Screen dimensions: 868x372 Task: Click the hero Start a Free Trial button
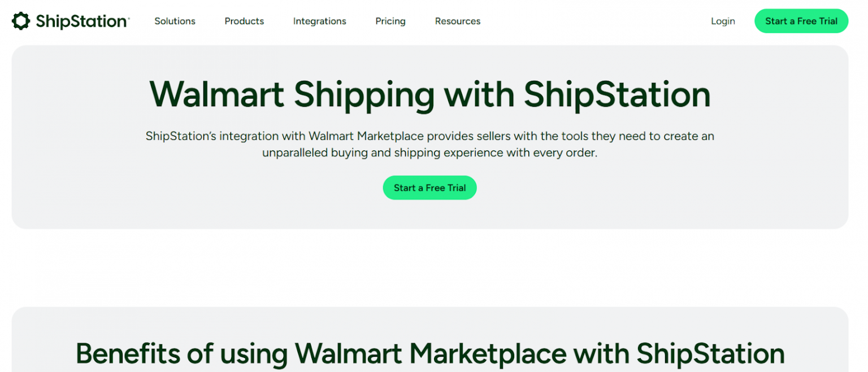coord(429,187)
